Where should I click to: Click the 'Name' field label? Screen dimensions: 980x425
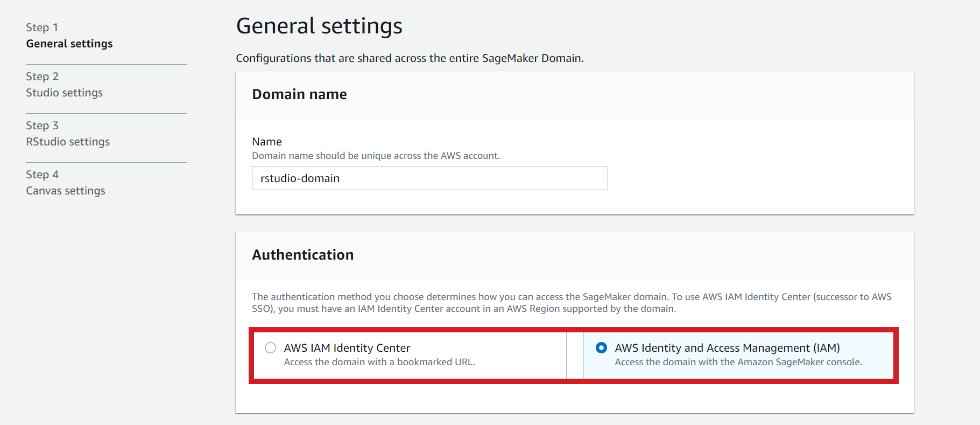point(267,142)
